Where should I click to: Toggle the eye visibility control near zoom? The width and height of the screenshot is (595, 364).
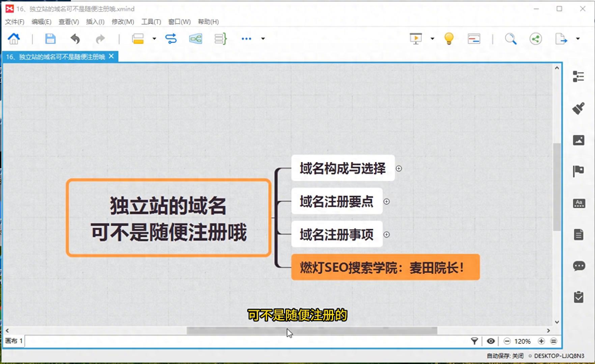(491, 341)
